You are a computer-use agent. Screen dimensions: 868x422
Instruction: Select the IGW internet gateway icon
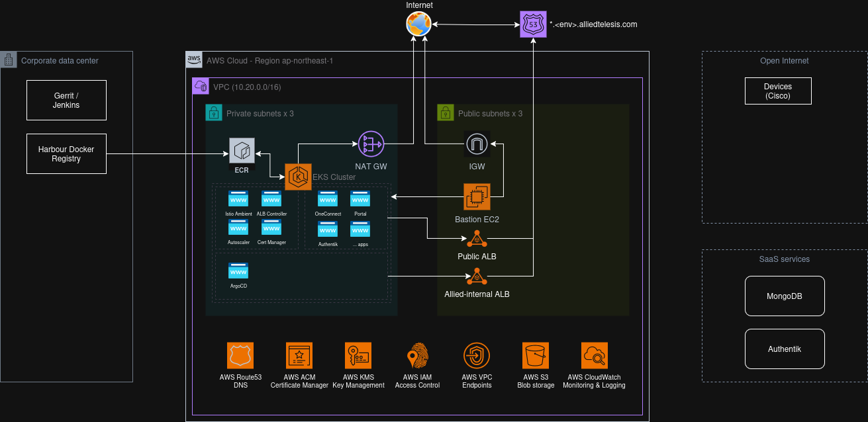(x=477, y=144)
